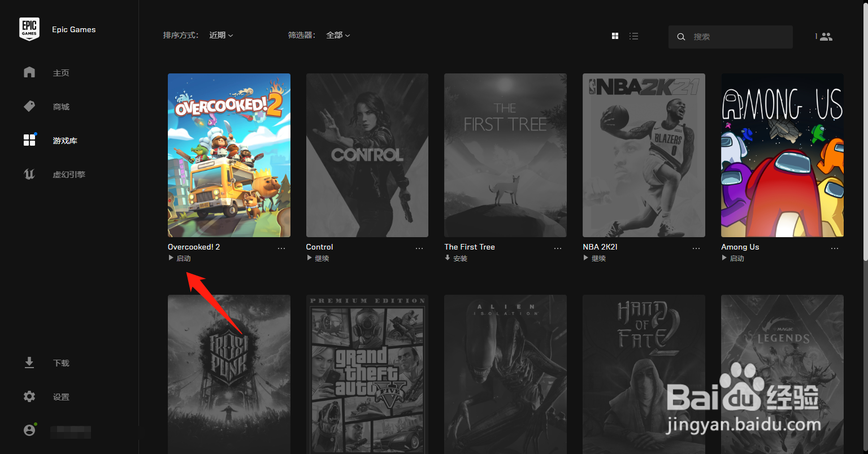Open The First Tree cover art
The width and height of the screenshot is (868, 454).
[505, 155]
